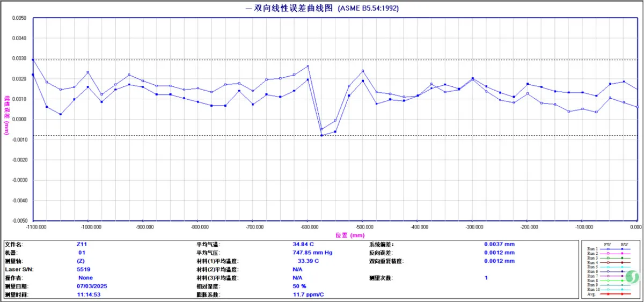Click the Run 1 FW hollow marker in legend
The height and width of the screenshot is (302, 644).
click(608, 249)
